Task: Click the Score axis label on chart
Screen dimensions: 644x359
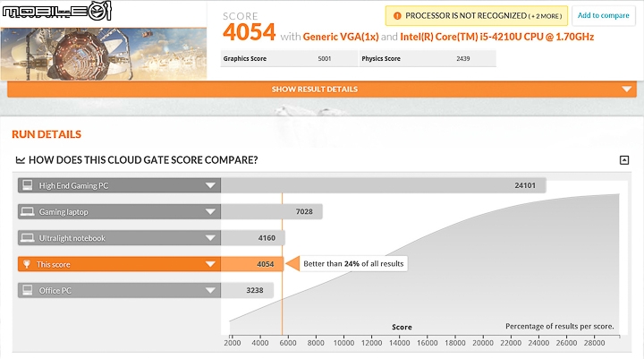Action: (402, 327)
